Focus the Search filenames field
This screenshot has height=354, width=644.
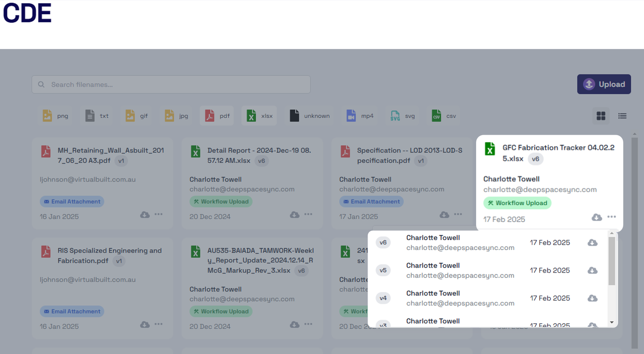(x=171, y=85)
